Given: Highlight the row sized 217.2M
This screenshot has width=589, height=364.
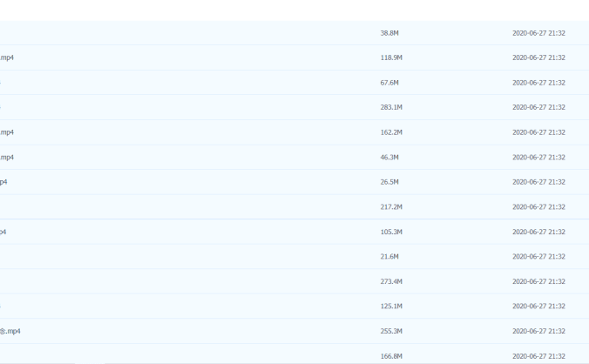Looking at the screenshot, I should [390, 207].
